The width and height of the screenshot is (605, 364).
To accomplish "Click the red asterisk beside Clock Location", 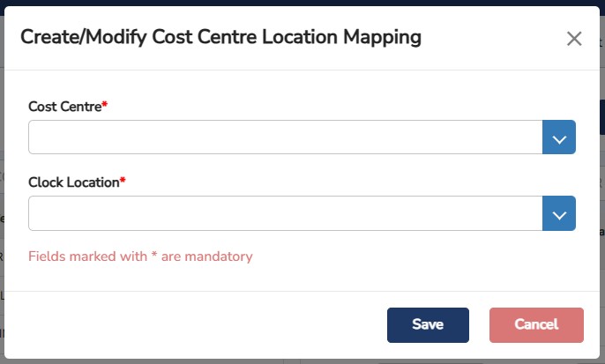I will coord(123,182).
